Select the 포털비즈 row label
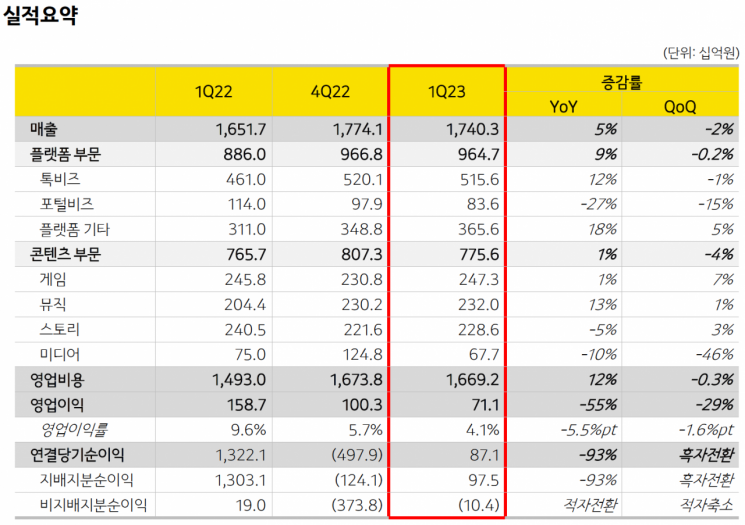The width and height of the screenshot is (745, 525). tap(67, 205)
